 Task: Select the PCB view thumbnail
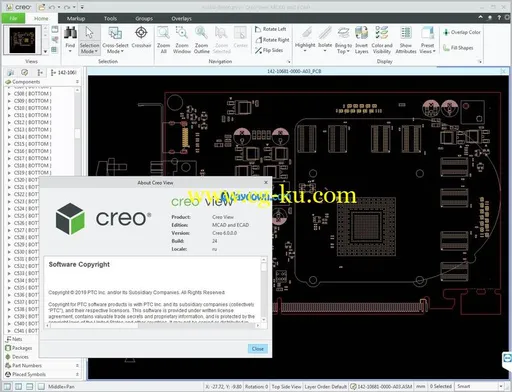coord(22,40)
